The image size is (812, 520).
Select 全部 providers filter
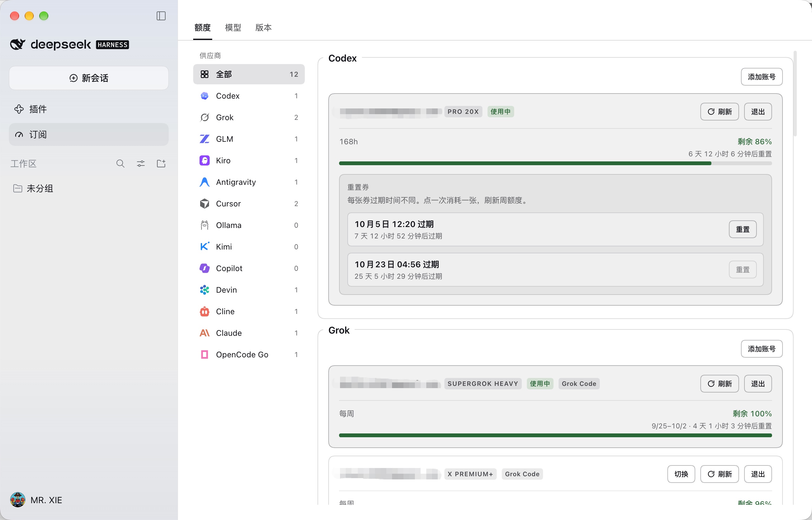tap(249, 74)
